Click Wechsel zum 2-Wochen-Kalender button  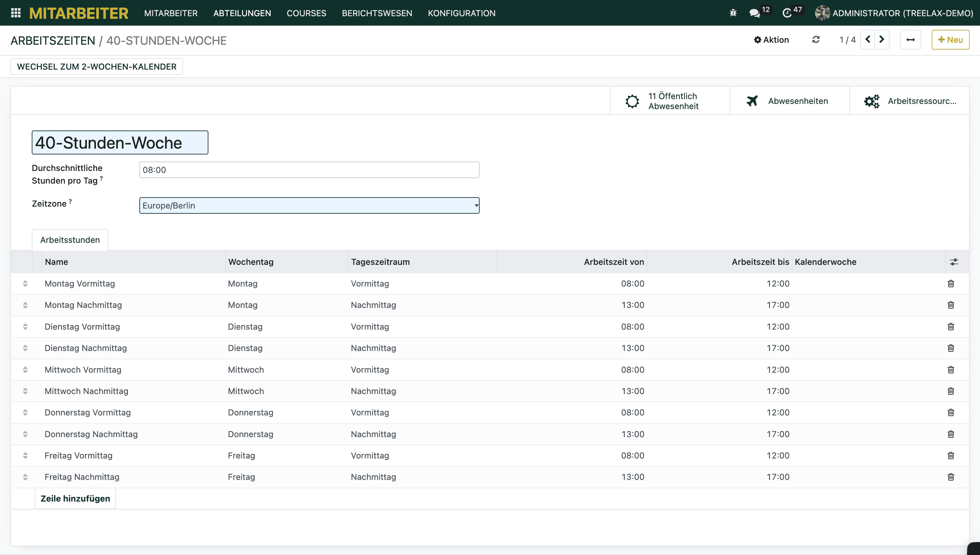tap(97, 67)
